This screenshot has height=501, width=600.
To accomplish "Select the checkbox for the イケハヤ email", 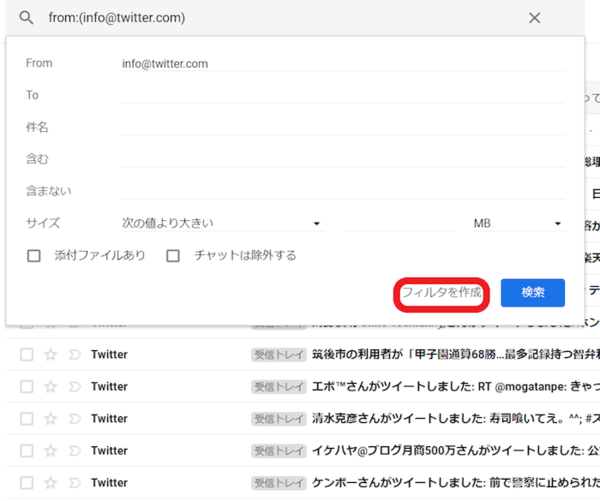I will [27, 451].
